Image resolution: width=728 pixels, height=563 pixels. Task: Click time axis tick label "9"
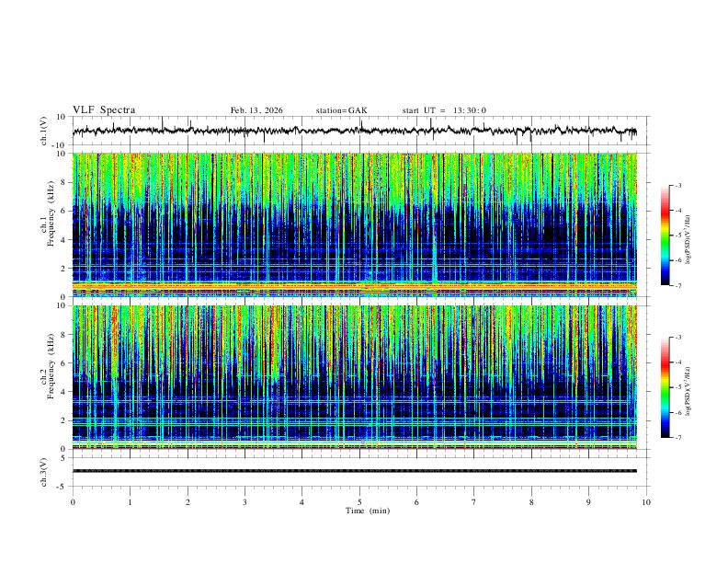click(x=588, y=502)
